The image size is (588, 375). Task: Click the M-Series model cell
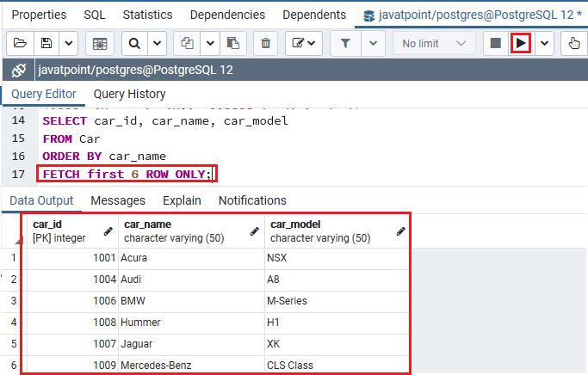click(x=337, y=301)
